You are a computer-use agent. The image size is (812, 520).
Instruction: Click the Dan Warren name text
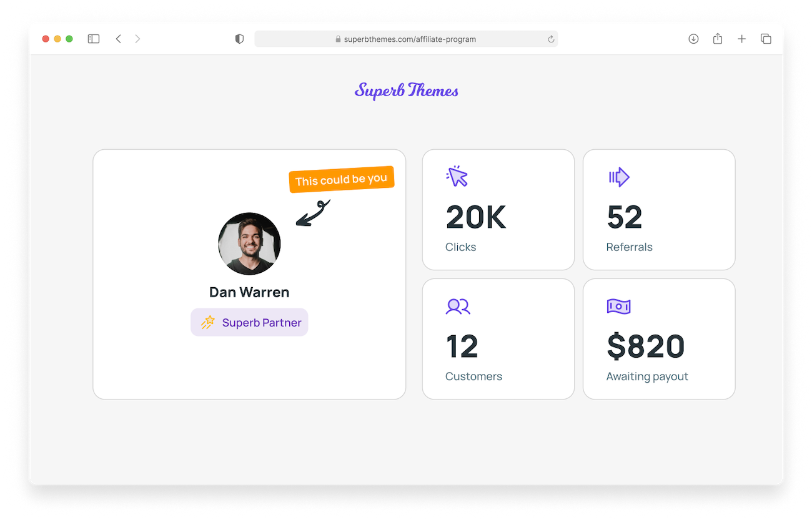(x=249, y=292)
